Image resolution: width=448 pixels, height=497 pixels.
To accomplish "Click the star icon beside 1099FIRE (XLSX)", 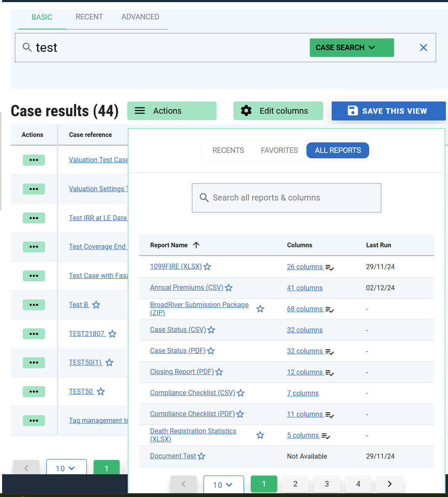I will (x=207, y=267).
